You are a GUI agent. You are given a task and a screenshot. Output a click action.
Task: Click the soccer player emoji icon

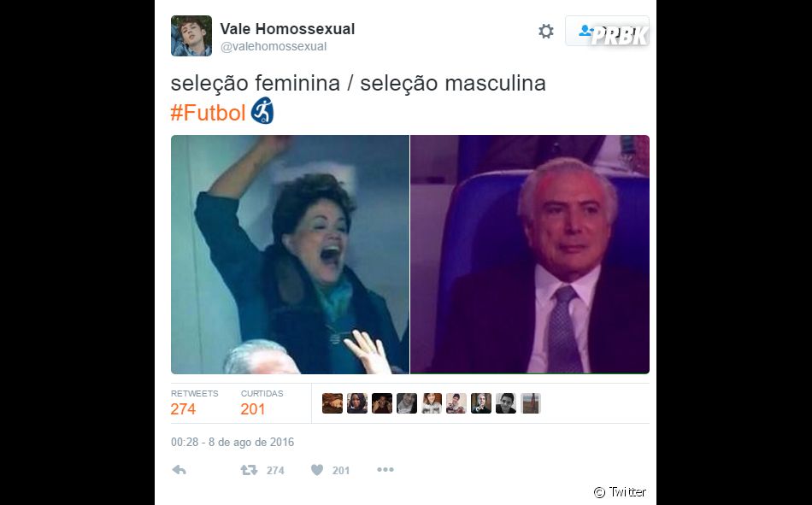tap(262, 110)
